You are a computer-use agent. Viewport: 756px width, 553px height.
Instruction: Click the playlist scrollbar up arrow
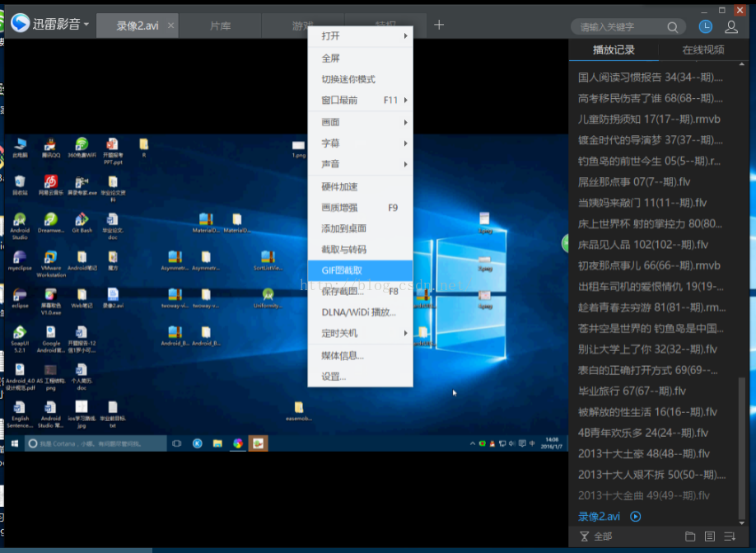click(x=741, y=64)
